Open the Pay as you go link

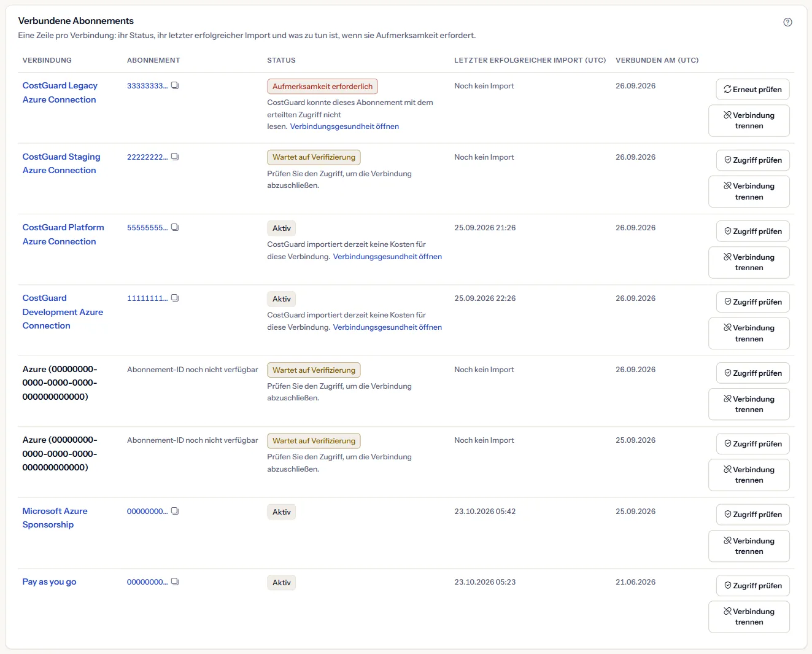pos(49,582)
